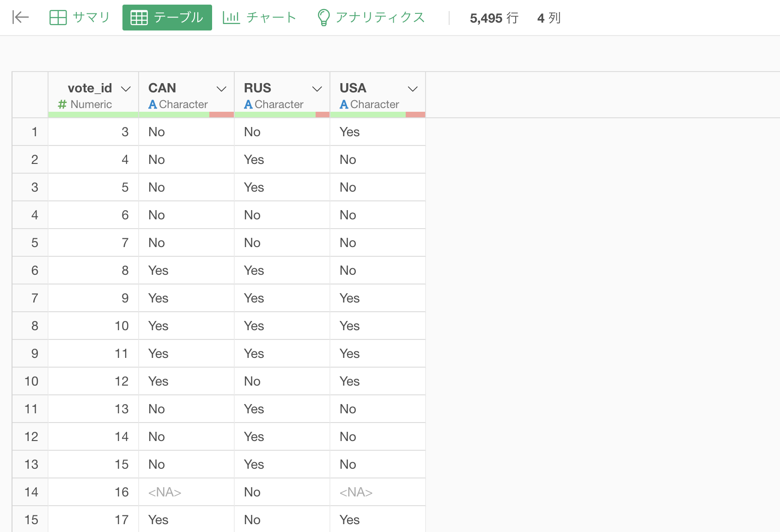The image size is (780, 532).
Task: Click the Character type icon under CAN
Action: (x=152, y=104)
